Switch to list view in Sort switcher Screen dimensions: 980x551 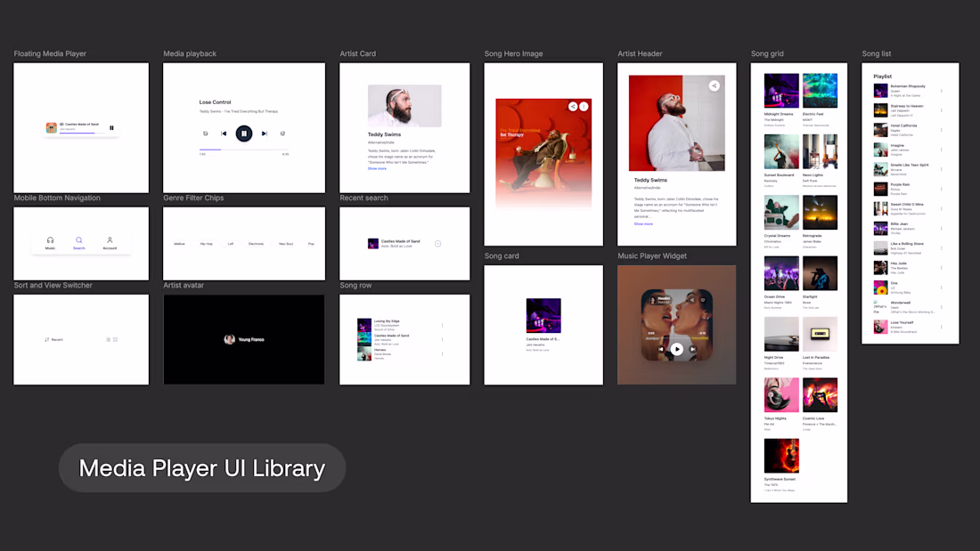[108, 339]
